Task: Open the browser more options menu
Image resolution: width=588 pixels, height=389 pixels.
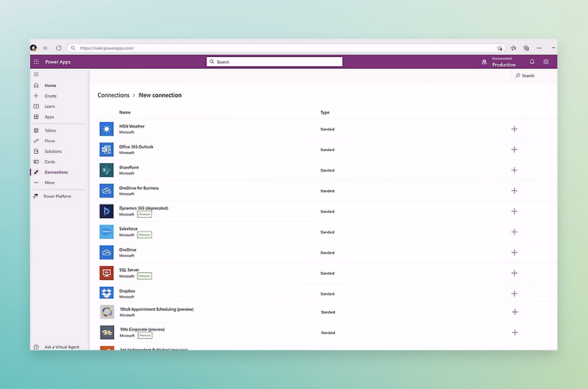Action: (539, 48)
